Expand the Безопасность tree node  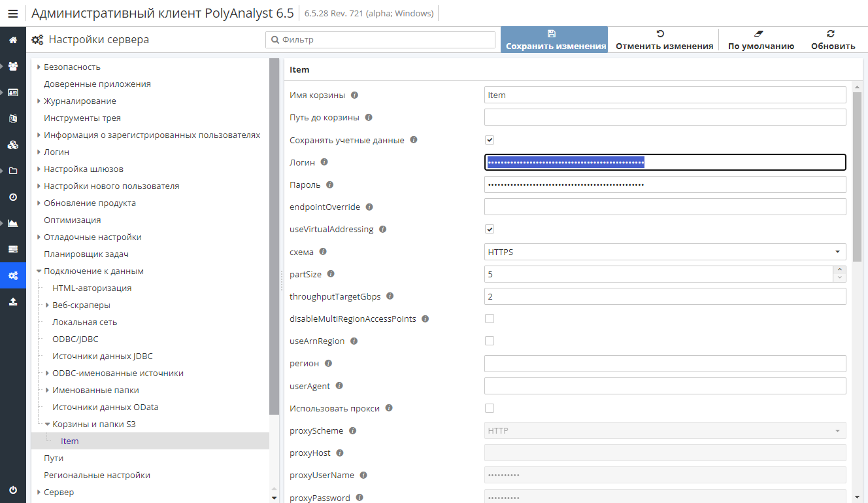tap(39, 67)
